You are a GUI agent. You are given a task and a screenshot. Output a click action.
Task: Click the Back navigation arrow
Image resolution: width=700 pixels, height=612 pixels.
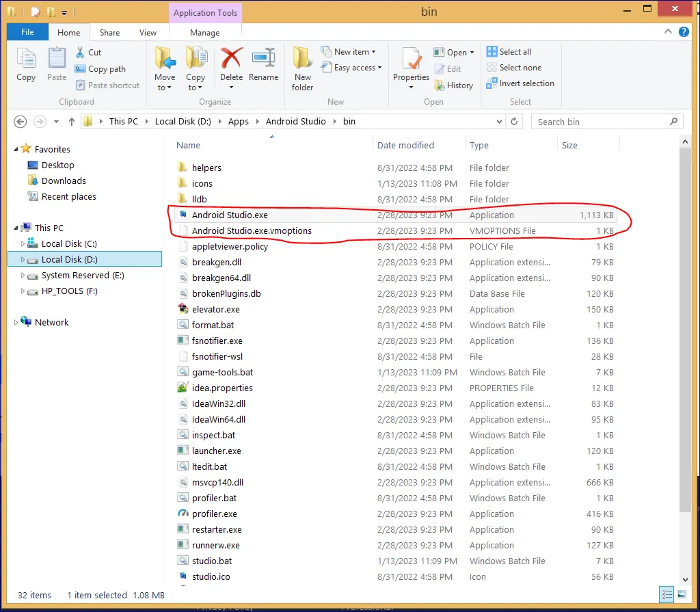point(20,122)
